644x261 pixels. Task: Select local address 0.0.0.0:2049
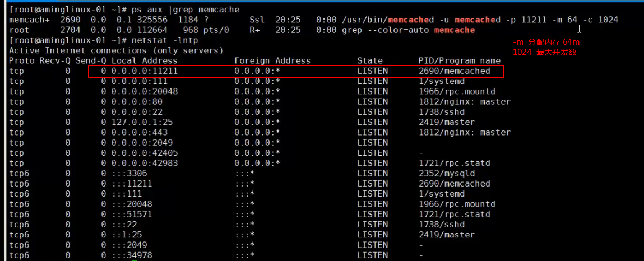[x=142, y=143]
